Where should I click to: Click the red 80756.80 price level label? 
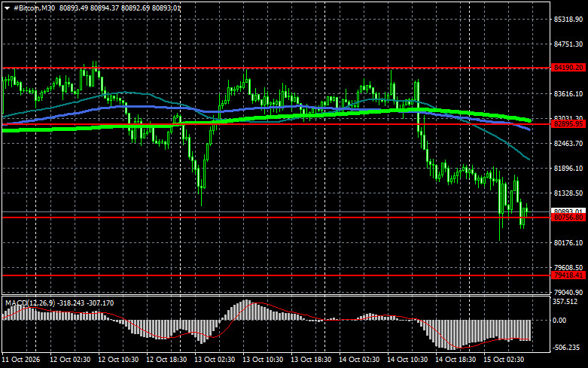[568, 217]
